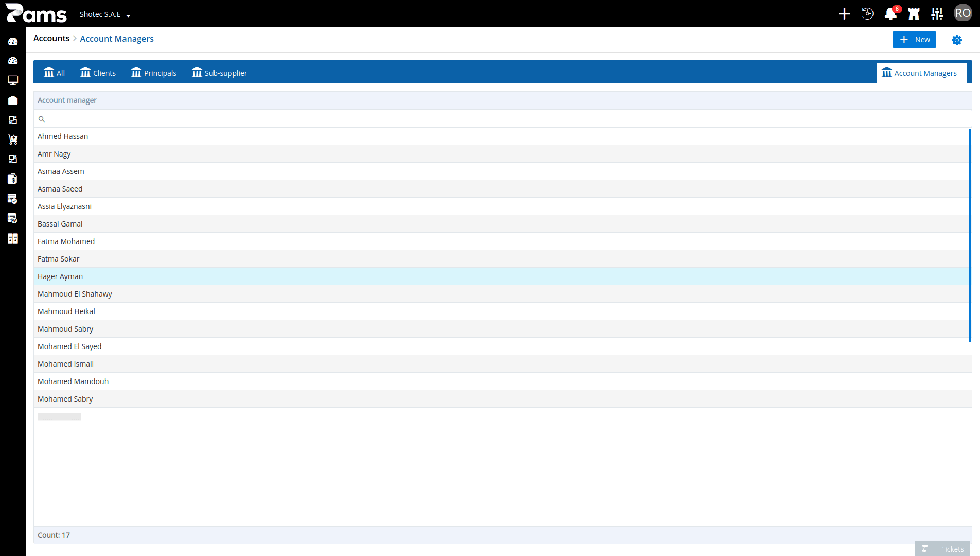The width and height of the screenshot is (980, 556).
Task: Select Asmaa Assem row
Action: [x=502, y=171]
